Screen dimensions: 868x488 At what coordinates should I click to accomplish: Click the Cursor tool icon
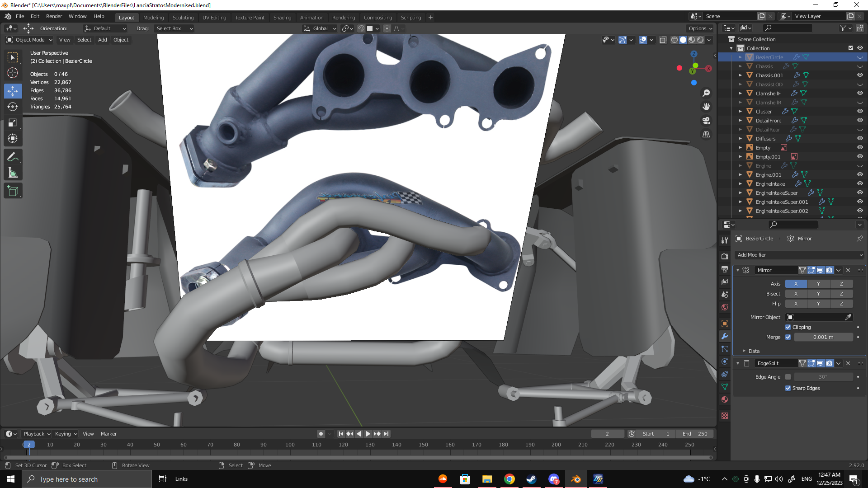(13, 73)
